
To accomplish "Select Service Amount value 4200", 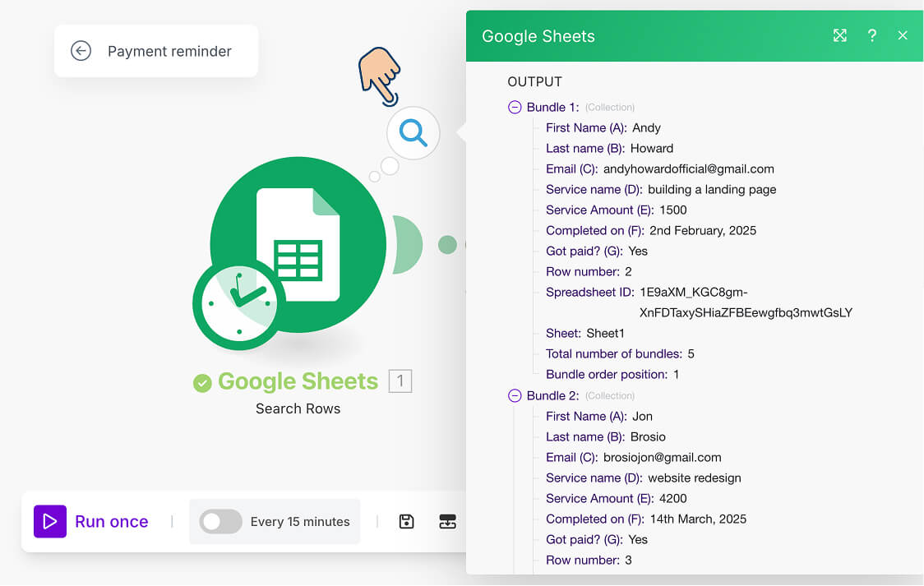I will [673, 499].
